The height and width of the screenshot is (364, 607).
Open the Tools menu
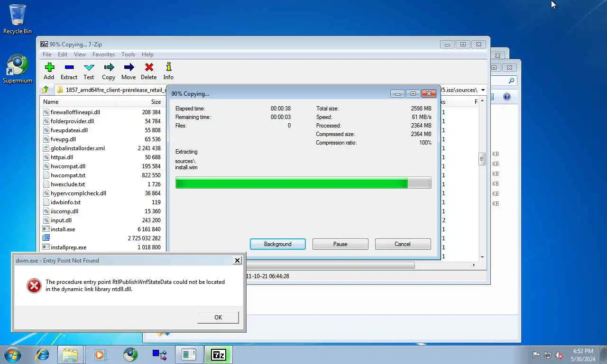click(128, 55)
